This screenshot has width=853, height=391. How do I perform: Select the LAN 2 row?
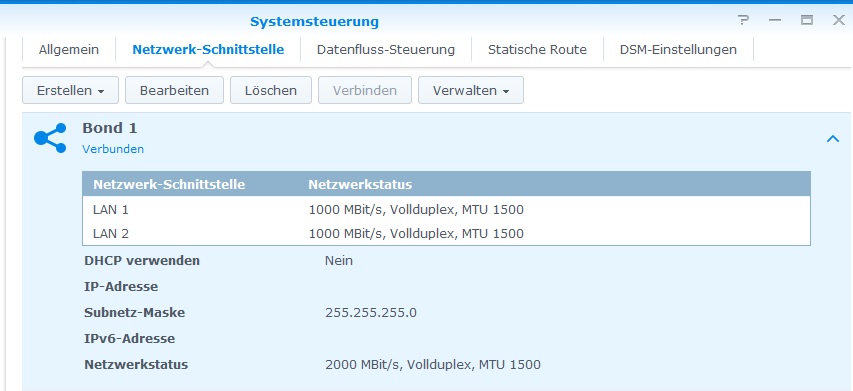(x=446, y=234)
